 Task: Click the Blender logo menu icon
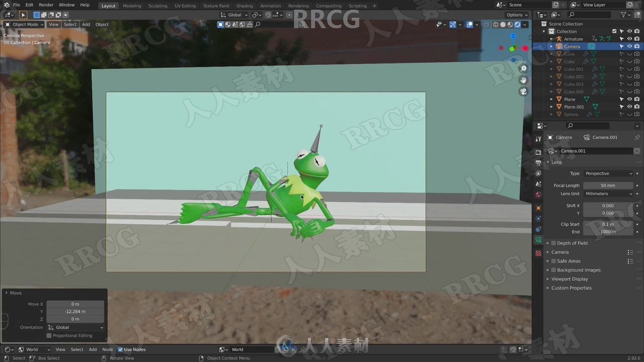pos(6,5)
